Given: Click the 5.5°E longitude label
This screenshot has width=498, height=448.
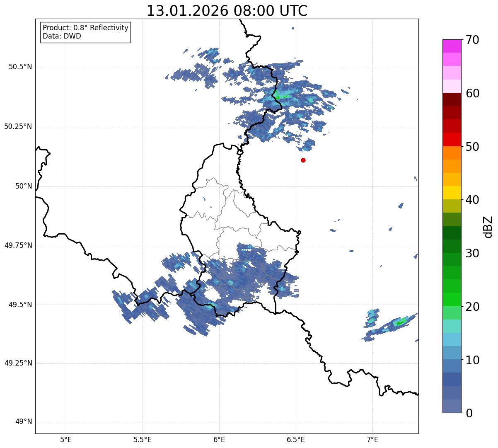Looking at the screenshot, I should (x=143, y=440).
